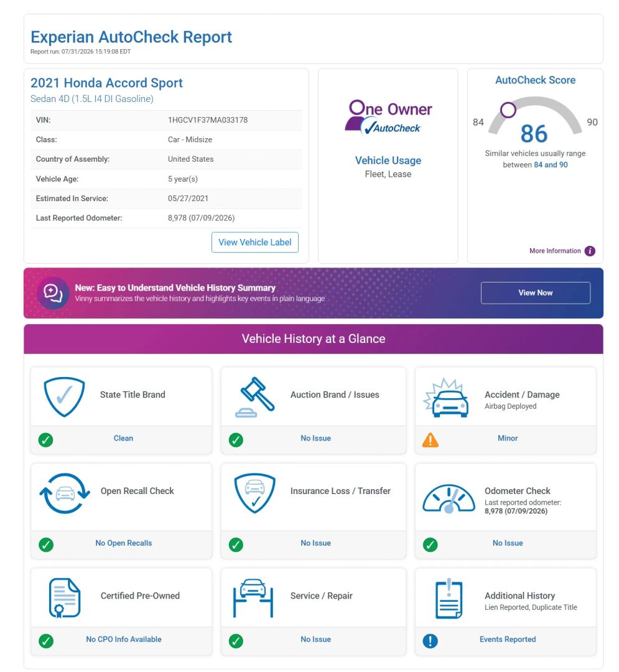Click the Vehicle History at a Glance header

(x=314, y=339)
